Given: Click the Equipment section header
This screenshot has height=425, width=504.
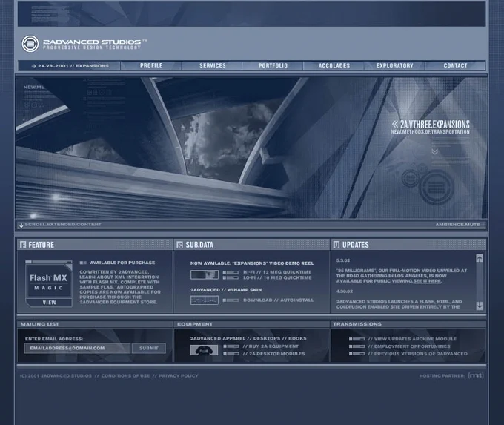Looking at the screenshot, I should (x=195, y=324).
